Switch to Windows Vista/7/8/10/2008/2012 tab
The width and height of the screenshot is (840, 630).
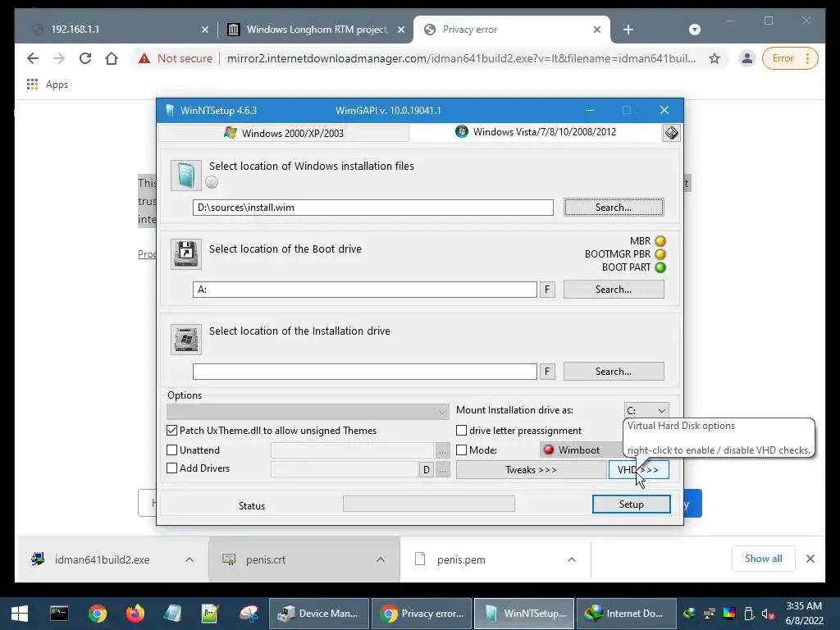pos(536,132)
